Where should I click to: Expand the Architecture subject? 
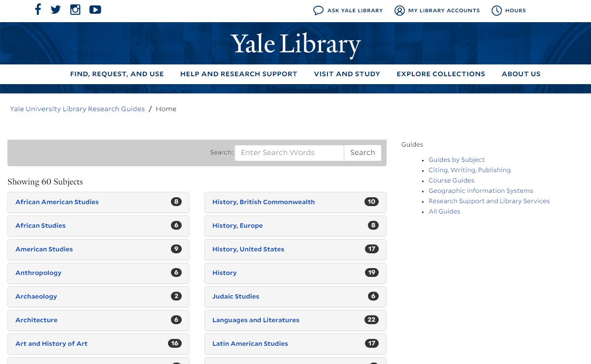pyautogui.click(x=98, y=320)
